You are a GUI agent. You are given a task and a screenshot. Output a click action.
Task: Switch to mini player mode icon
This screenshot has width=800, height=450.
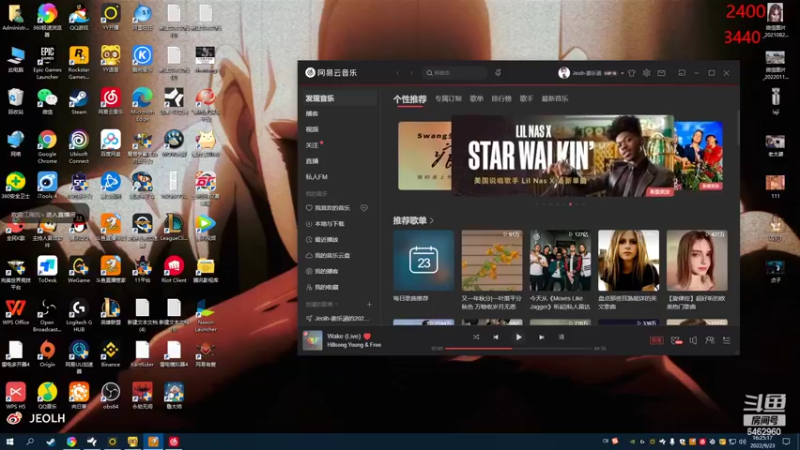point(682,73)
